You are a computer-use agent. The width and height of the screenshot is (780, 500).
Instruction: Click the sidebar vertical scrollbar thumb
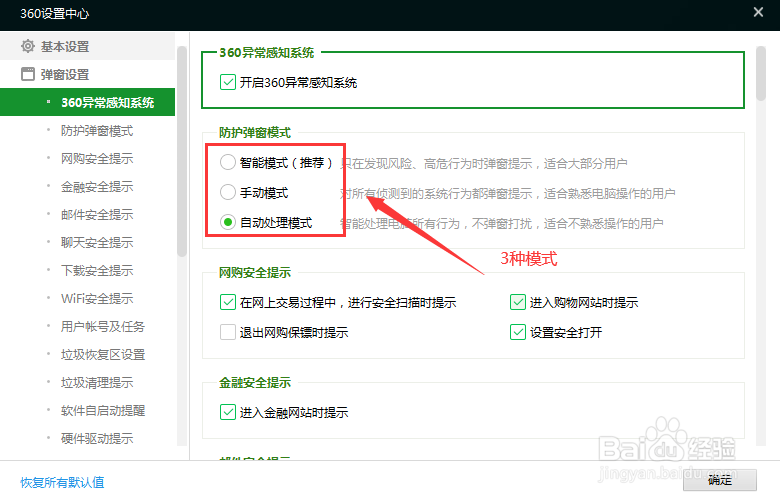pyautogui.click(x=182, y=151)
